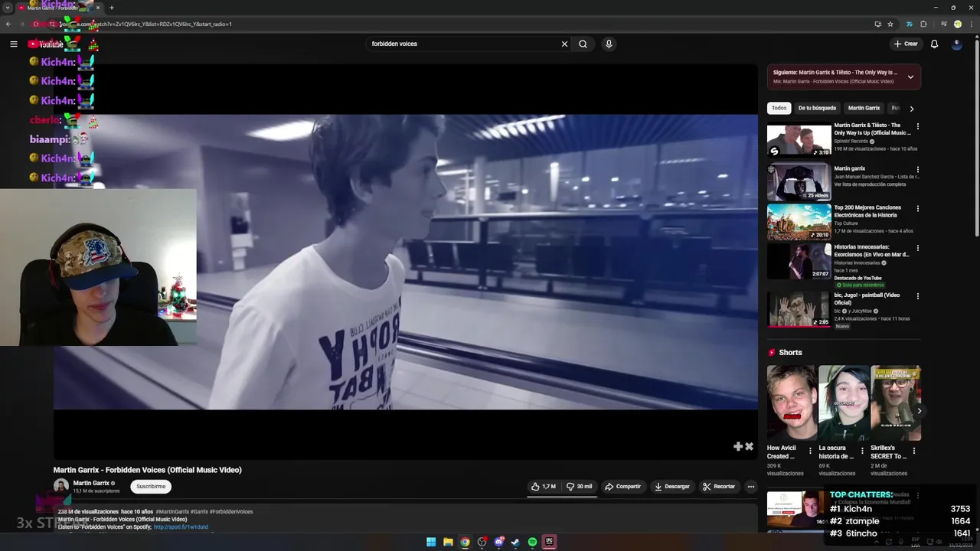The image size is (980, 551).
Task: Open Martin Garrix channel avatar
Action: click(61, 487)
